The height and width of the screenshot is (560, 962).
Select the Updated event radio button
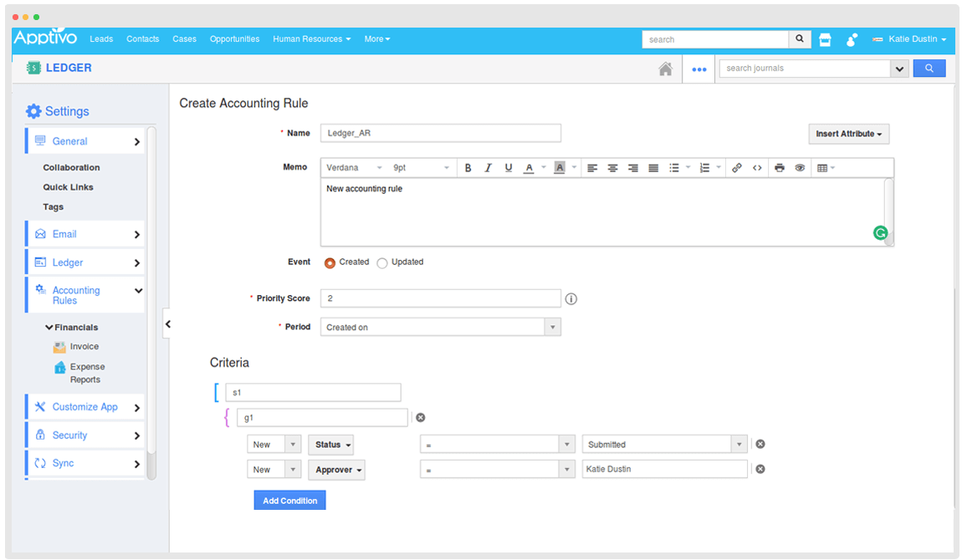pos(382,262)
